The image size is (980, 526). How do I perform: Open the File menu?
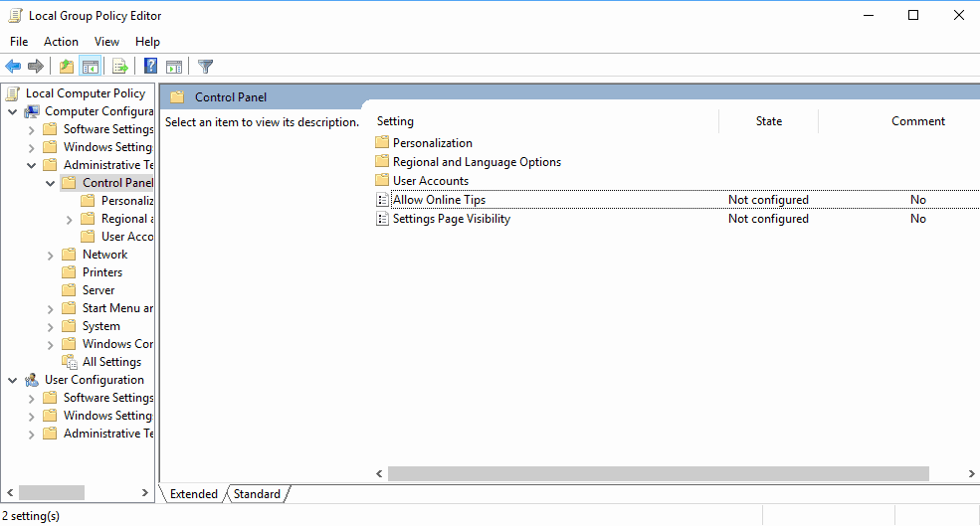19,41
